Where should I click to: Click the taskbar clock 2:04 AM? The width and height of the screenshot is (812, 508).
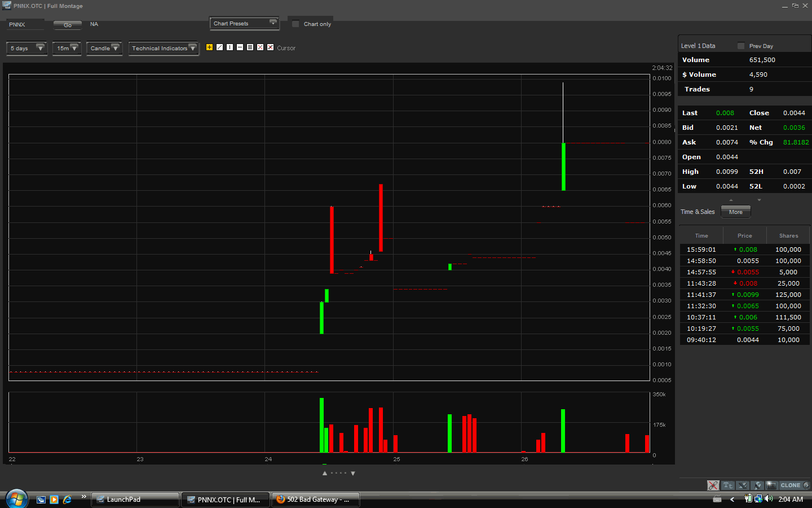click(791, 500)
